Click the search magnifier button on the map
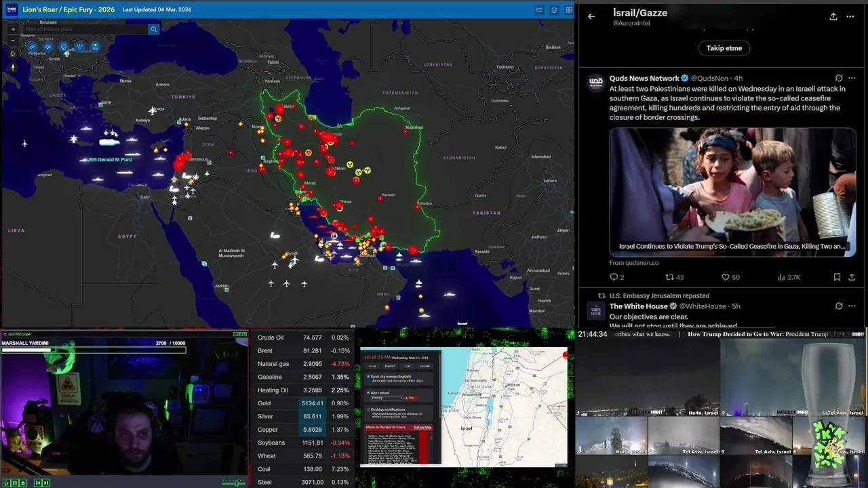 tap(153, 29)
